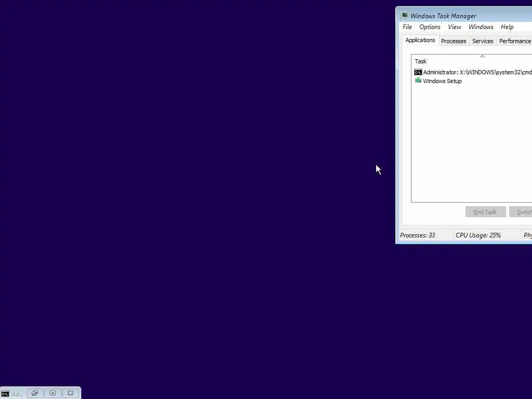The height and width of the screenshot is (399, 532).
Task: Click the Switch To button
Action: pos(521,212)
